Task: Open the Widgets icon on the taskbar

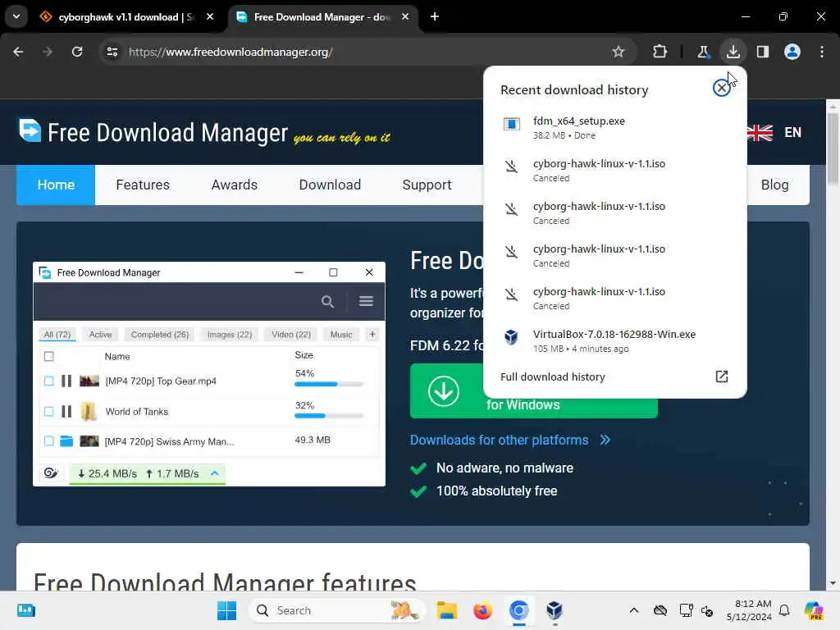Action: (25, 610)
